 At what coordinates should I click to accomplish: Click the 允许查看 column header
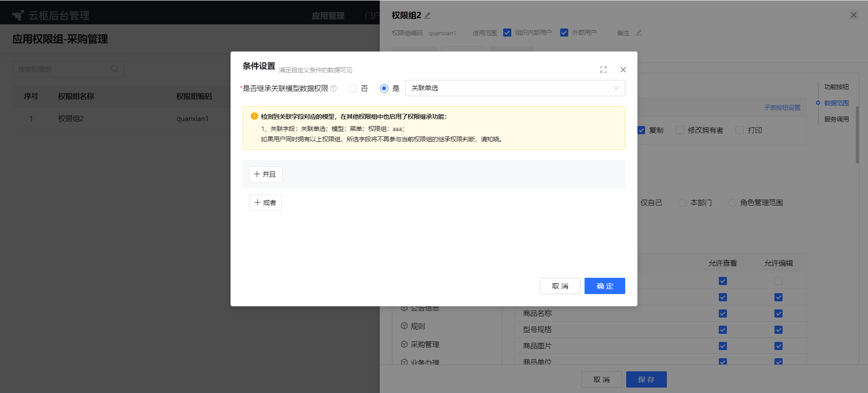[723, 263]
